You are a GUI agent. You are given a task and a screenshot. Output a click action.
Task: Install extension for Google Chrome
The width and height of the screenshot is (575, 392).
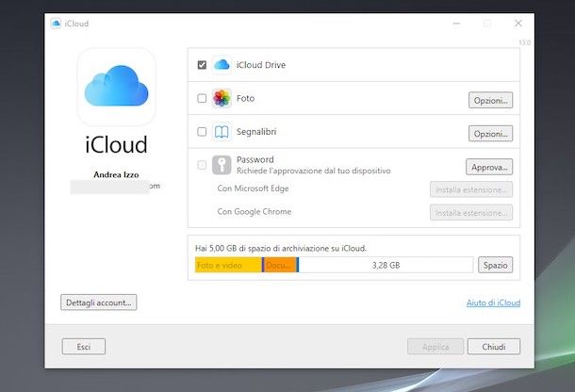[x=471, y=213]
